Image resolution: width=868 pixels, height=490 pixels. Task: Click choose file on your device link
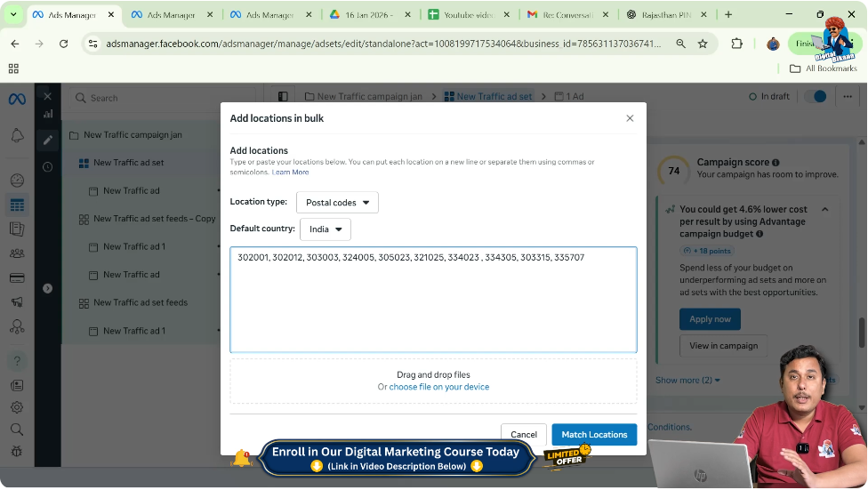439,387
